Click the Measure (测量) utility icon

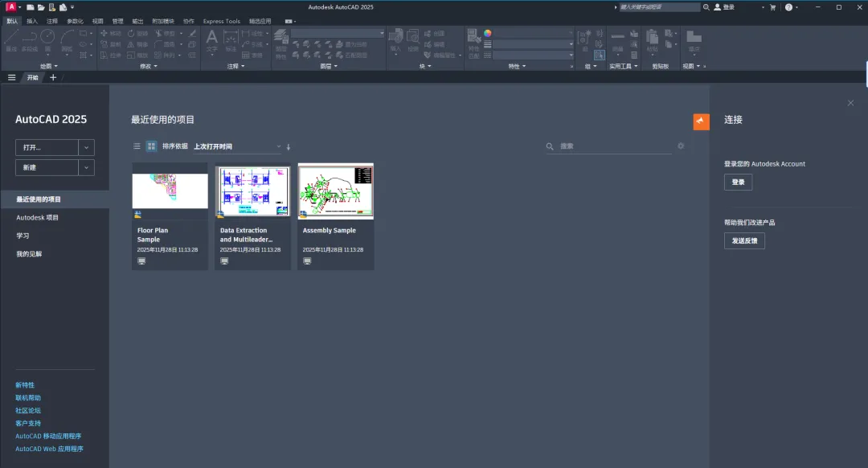[618, 40]
